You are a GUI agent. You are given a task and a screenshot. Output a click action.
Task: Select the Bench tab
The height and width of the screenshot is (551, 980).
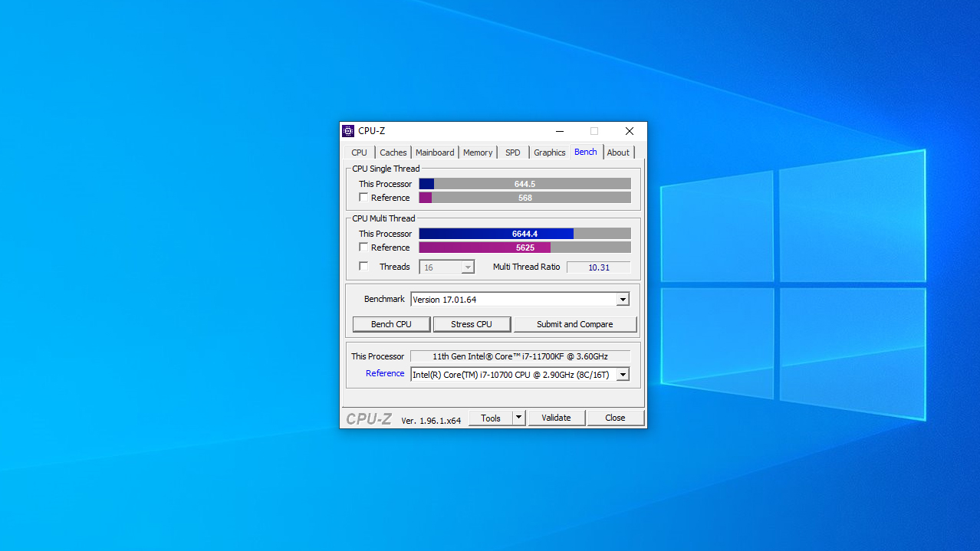pyautogui.click(x=586, y=152)
